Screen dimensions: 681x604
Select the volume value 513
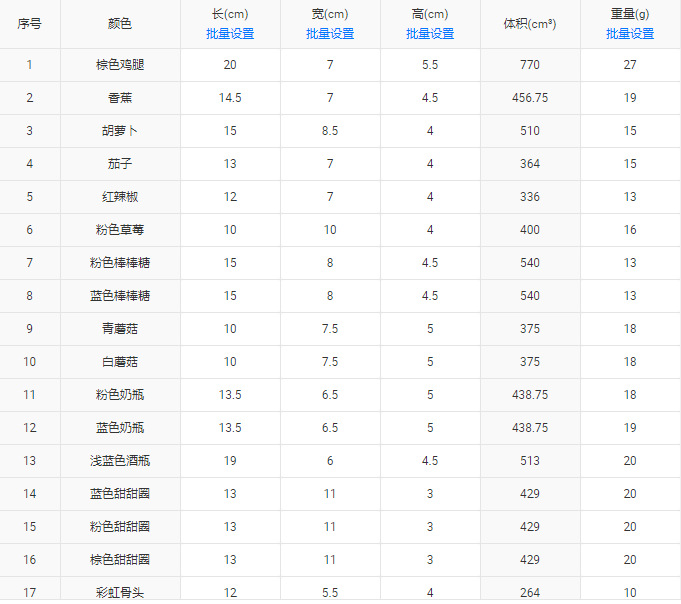[x=530, y=461]
